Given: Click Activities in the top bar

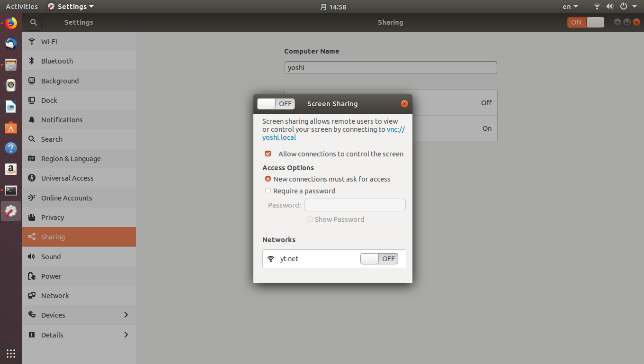Looking at the screenshot, I should [x=22, y=7].
